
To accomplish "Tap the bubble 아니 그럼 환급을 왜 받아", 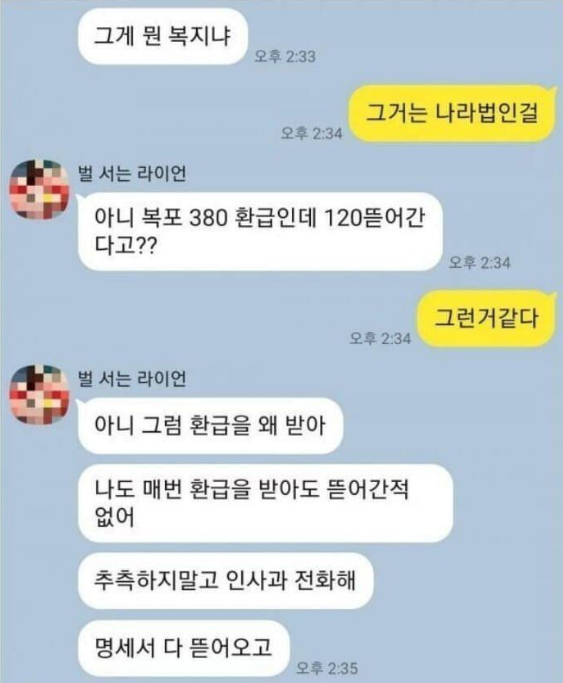I will pyautogui.click(x=210, y=426).
